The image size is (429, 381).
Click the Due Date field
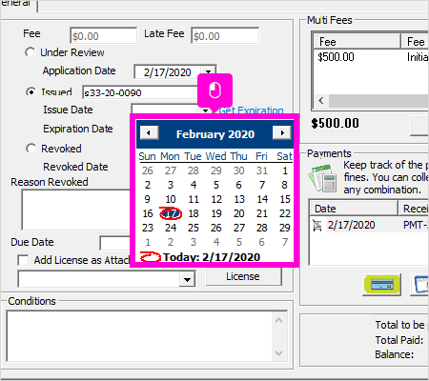115,243
